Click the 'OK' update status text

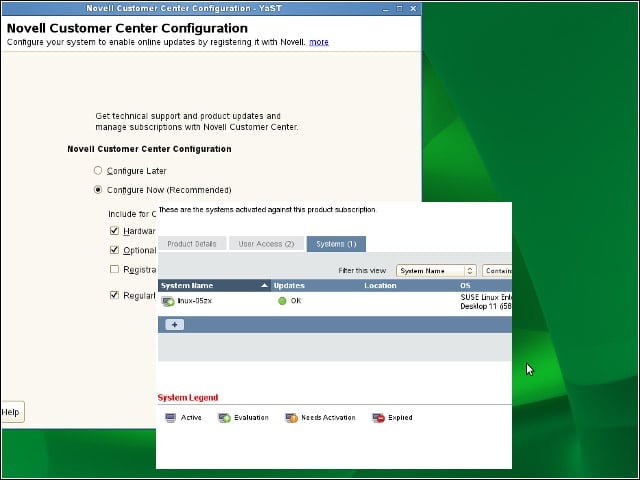coord(296,301)
